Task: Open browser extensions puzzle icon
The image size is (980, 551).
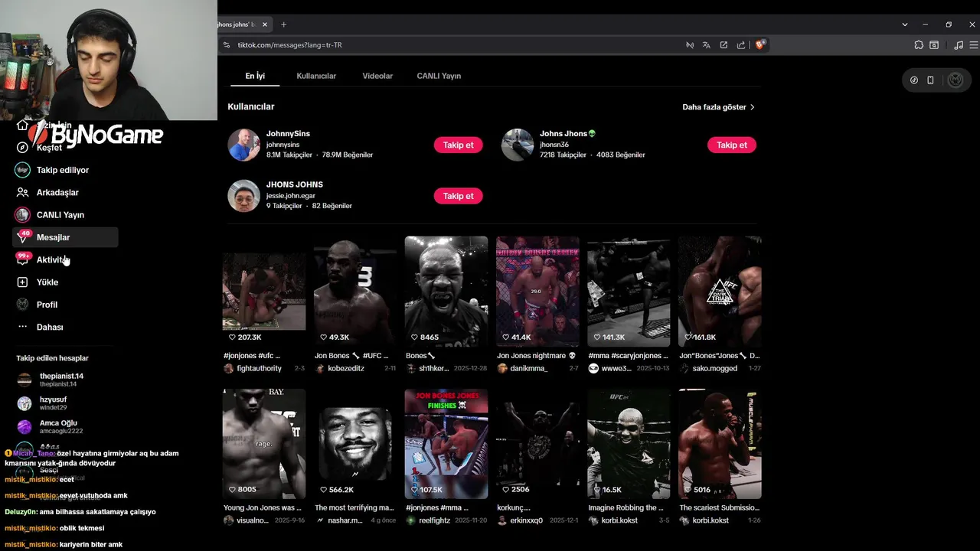Action: coord(919,45)
